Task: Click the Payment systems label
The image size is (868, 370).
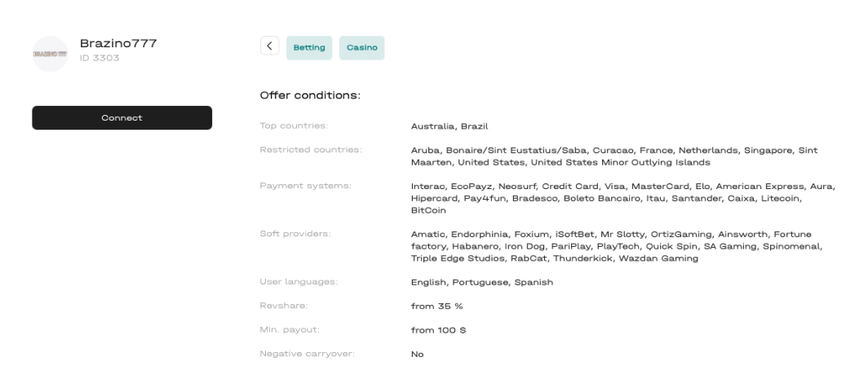Action: tap(306, 185)
